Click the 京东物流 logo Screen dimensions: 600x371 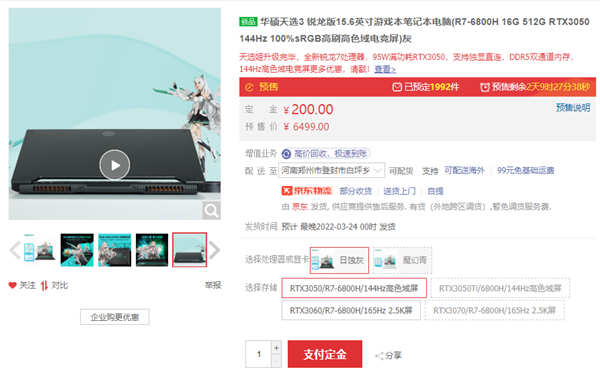tap(307, 191)
